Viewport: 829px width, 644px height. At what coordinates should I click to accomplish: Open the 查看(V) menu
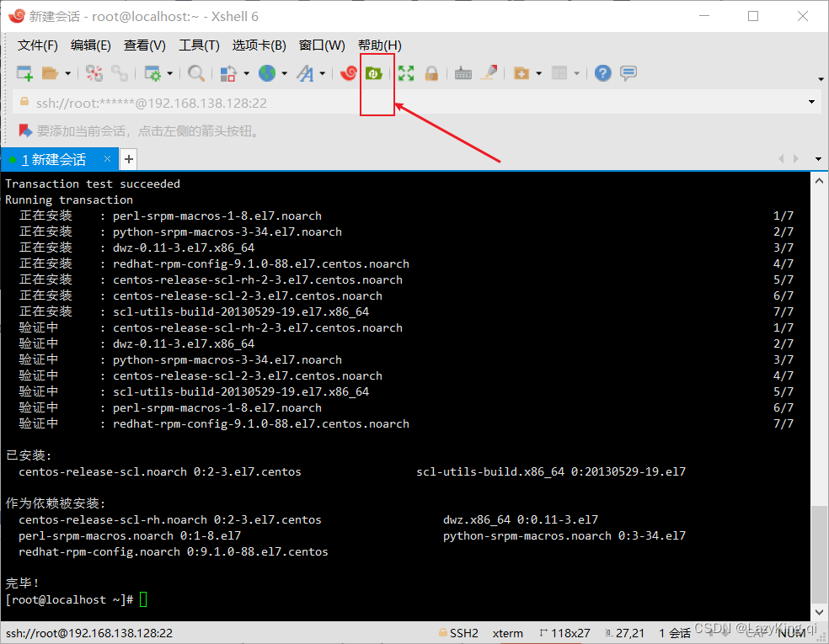[x=144, y=45]
